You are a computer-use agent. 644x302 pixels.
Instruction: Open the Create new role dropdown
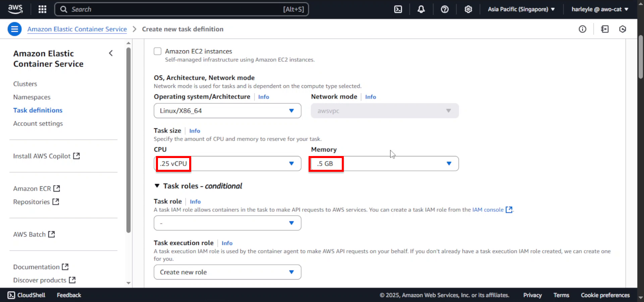click(227, 272)
